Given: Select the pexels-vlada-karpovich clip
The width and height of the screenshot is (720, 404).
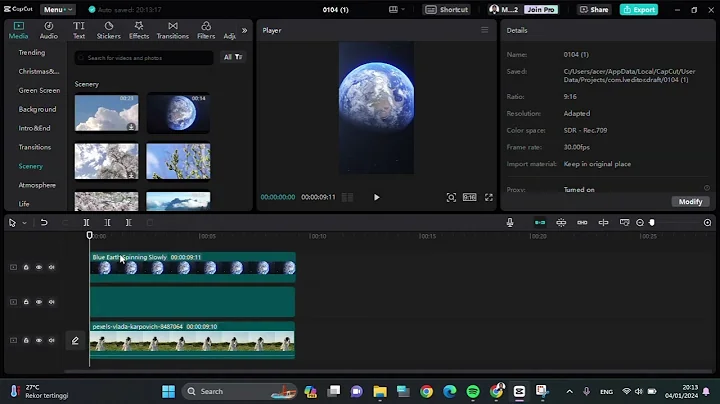Looking at the screenshot, I should (192, 340).
